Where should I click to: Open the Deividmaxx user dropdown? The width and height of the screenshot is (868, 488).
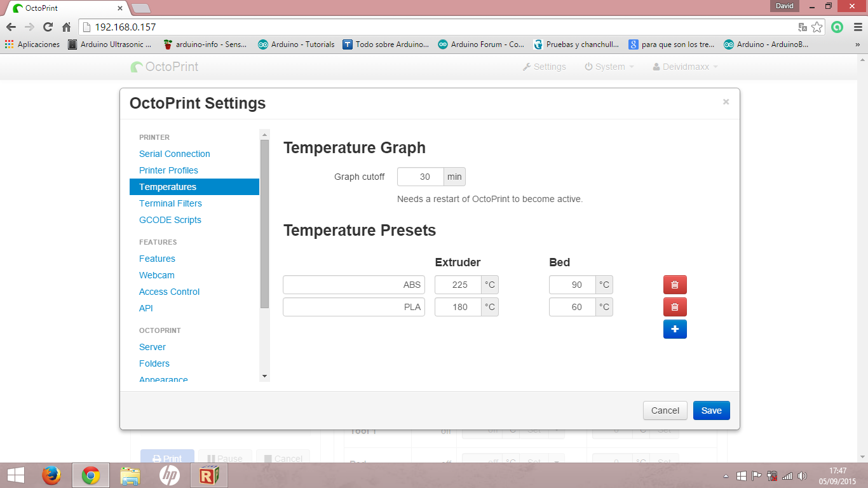pyautogui.click(x=686, y=67)
